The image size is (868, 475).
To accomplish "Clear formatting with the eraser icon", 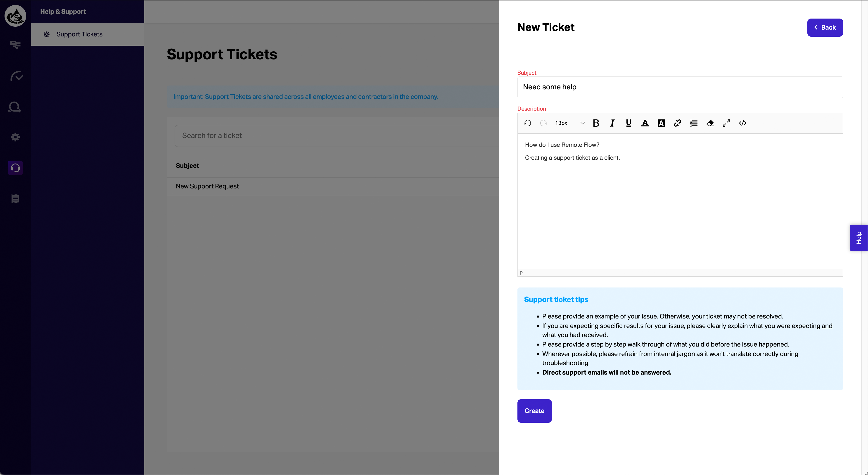I will pyautogui.click(x=710, y=123).
